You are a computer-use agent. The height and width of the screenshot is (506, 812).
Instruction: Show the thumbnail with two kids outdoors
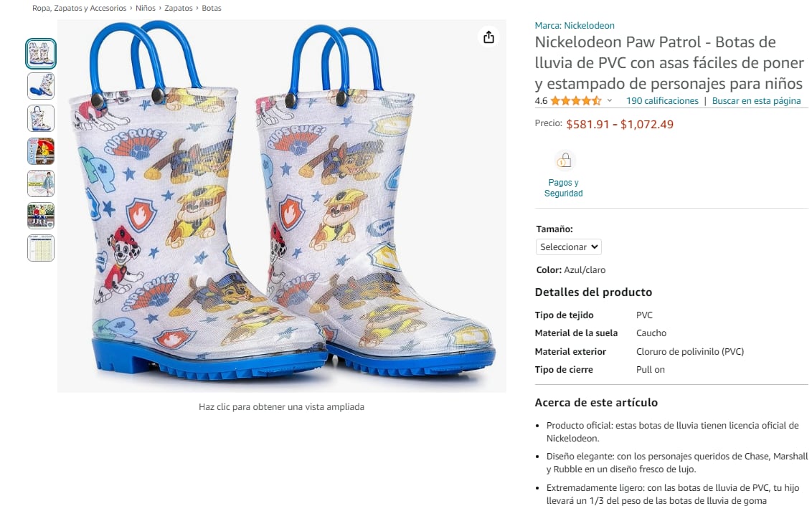(x=41, y=216)
